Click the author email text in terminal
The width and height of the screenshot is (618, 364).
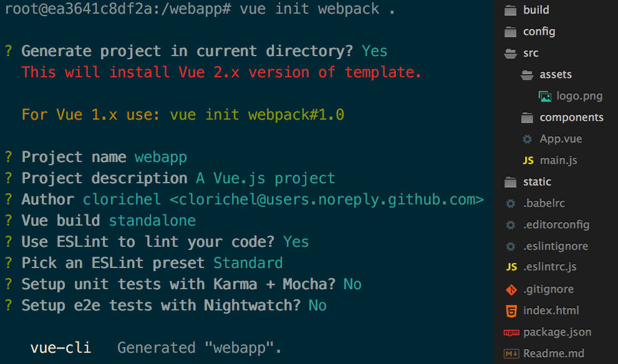tap(327, 199)
